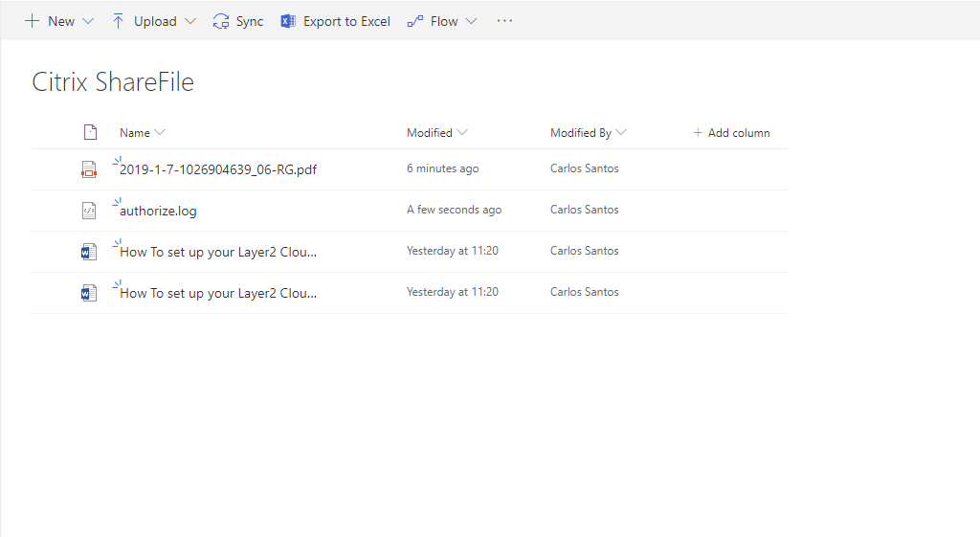Expand the Upload dropdown chevron
980x537 pixels.
tap(189, 21)
